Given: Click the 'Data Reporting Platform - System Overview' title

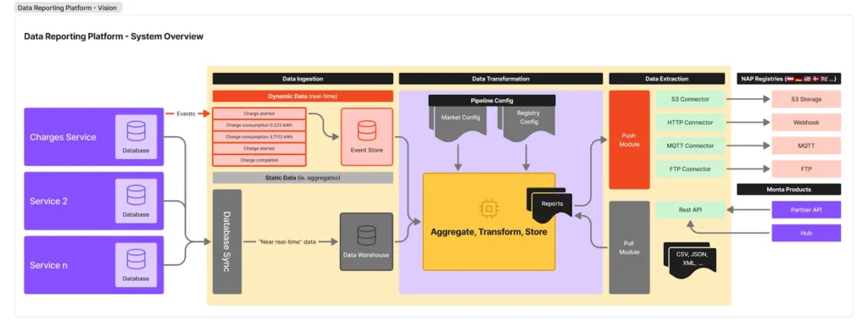Looking at the screenshot, I should click(x=114, y=36).
